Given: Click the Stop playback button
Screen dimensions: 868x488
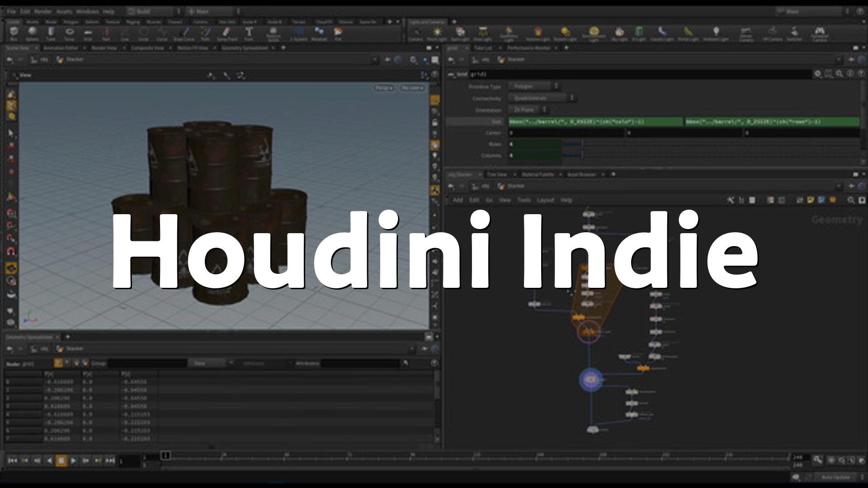Looking at the screenshot, I should [x=61, y=460].
